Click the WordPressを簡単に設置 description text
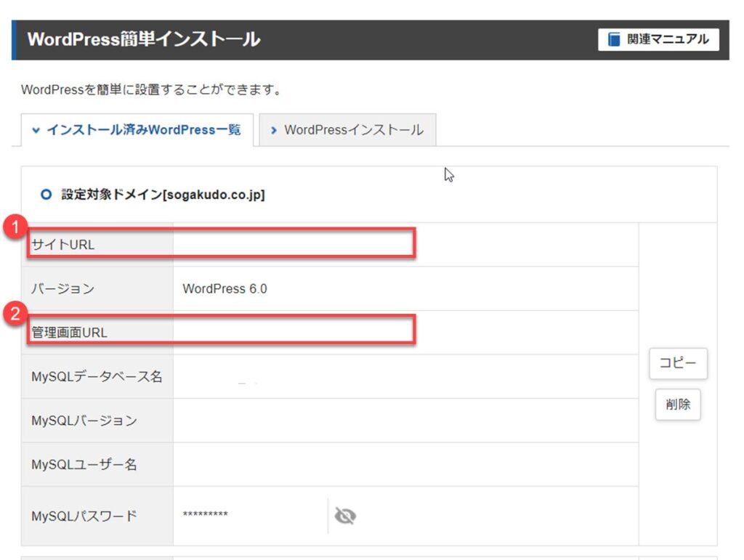 pos(153,89)
